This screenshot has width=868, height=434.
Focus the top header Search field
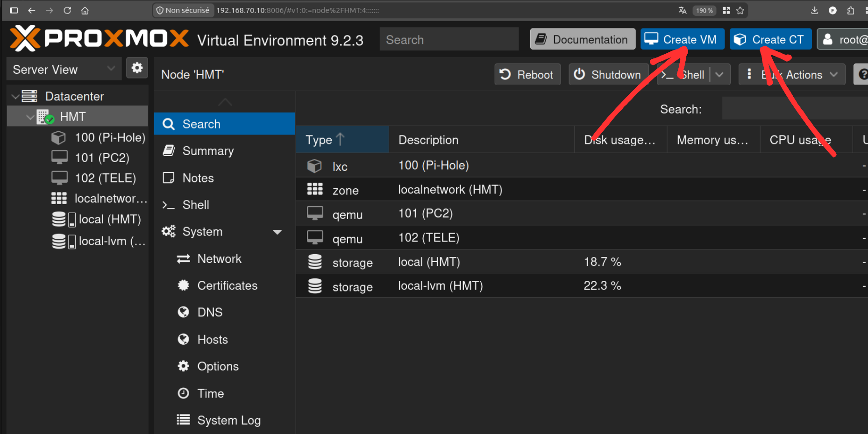[449, 39]
